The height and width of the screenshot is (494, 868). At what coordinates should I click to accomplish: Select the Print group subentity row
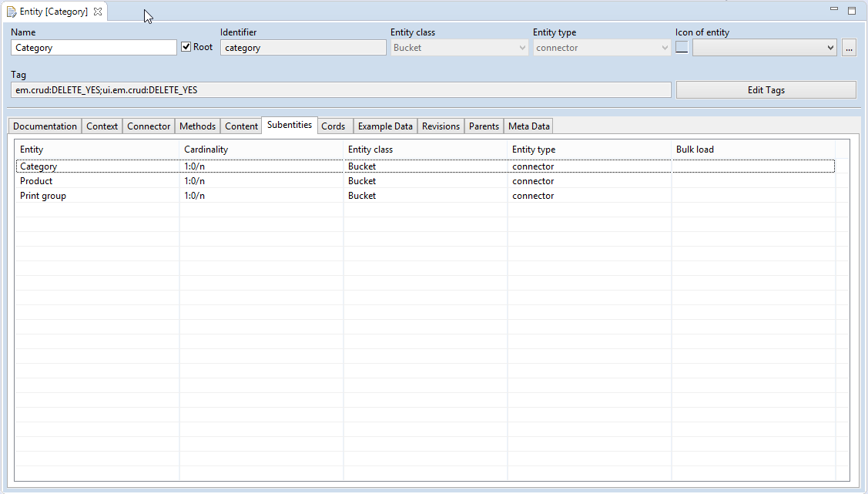coord(43,196)
